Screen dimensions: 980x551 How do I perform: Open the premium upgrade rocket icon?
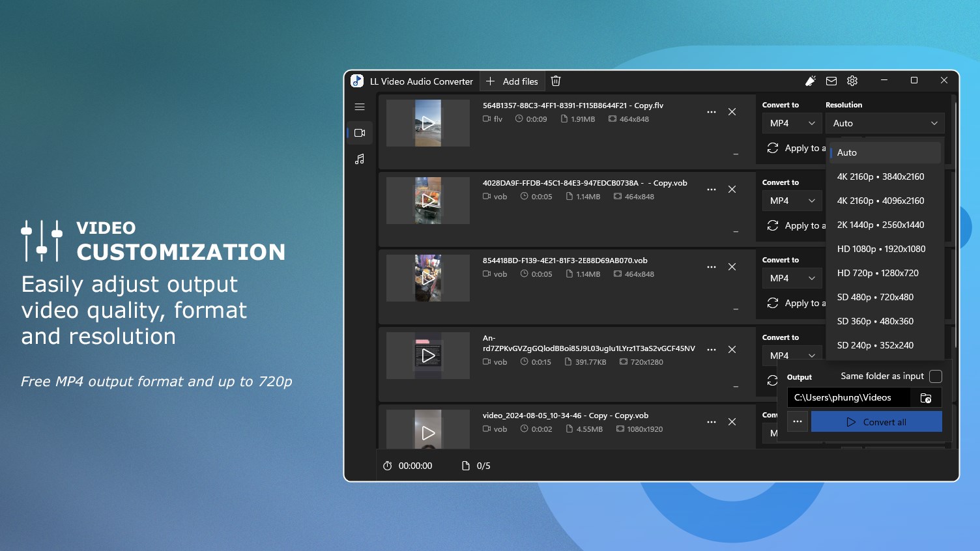pyautogui.click(x=811, y=81)
